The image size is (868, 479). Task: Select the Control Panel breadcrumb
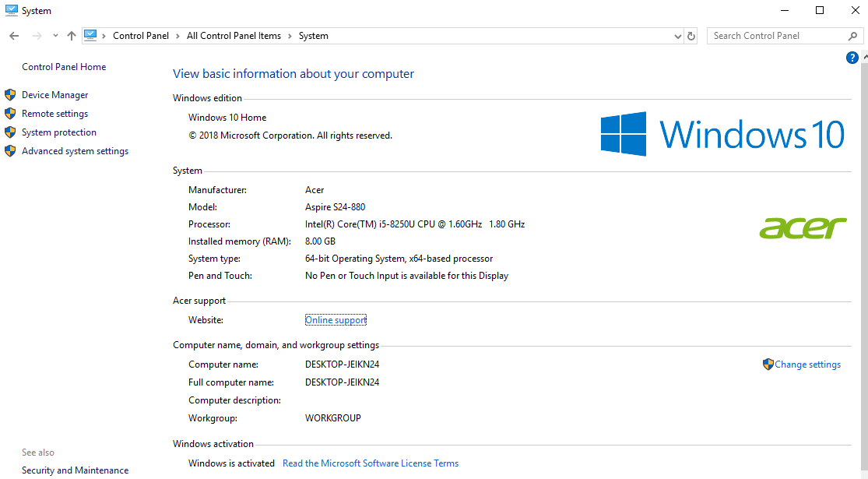[x=141, y=36]
